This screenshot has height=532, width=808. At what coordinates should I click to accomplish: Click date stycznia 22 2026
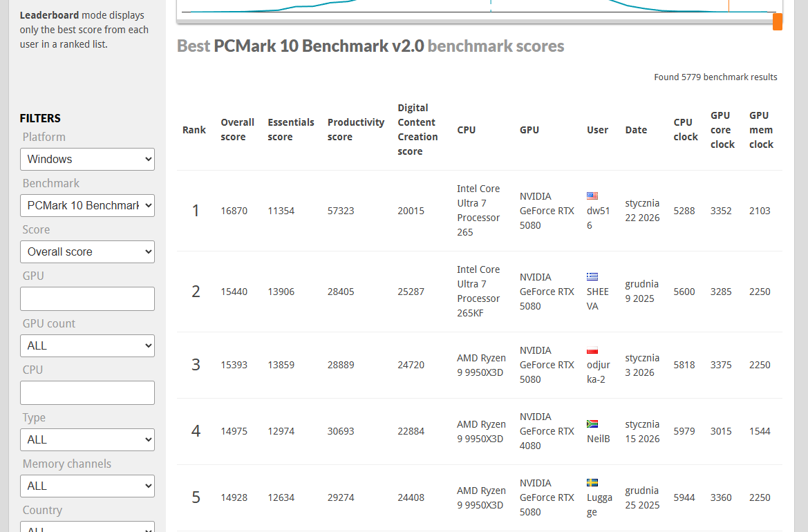[642, 211]
